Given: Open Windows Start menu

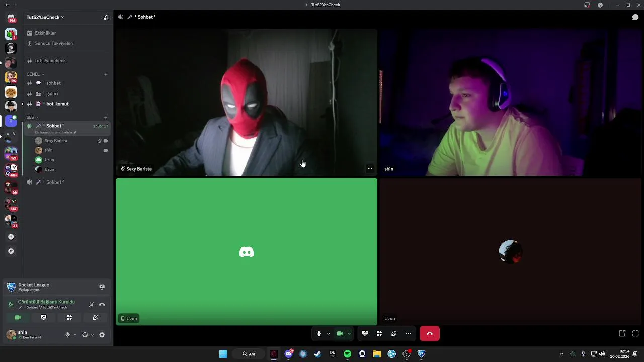Looking at the screenshot, I should (223, 354).
